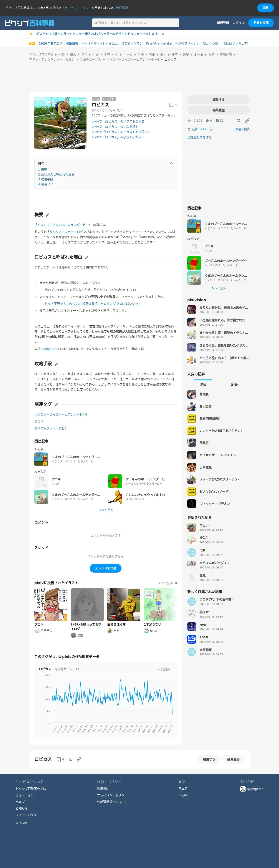Close the desktop sidebar announcement banner
This screenshot has width=279, height=868.
pyautogui.click(x=163, y=34)
